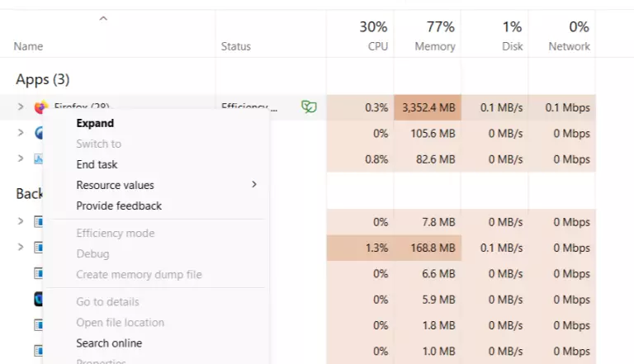Image resolution: width=634 pixels, height=364 pixels.
Task: Click the Efficiency mode menu entry
Action: click(x=116, y=233)
